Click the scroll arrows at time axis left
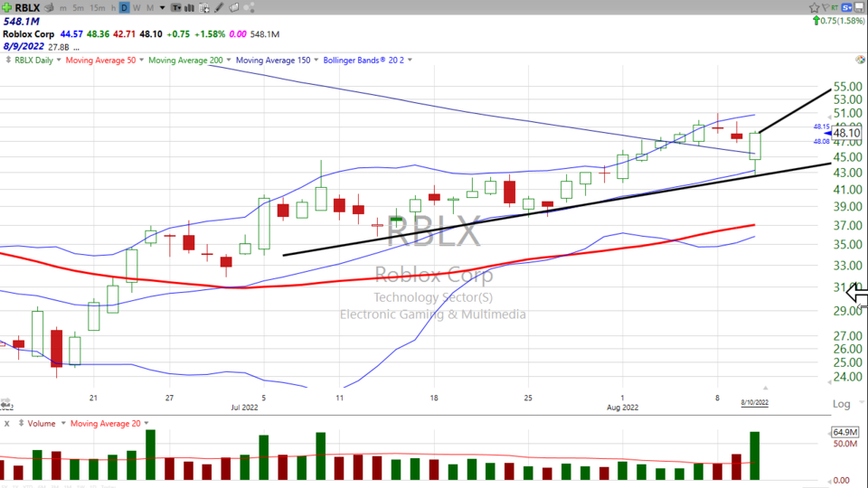Screen dimensions: 868x488 point(5,401)
